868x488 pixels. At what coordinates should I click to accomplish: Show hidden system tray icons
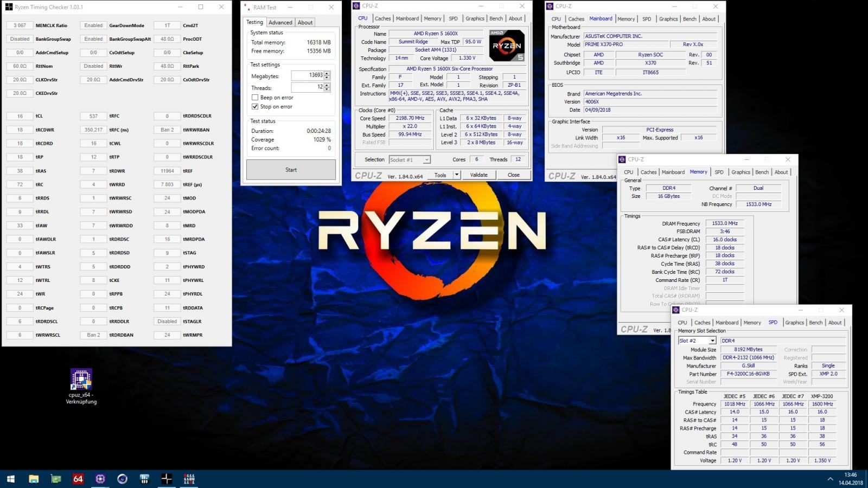tap(830, 479)
